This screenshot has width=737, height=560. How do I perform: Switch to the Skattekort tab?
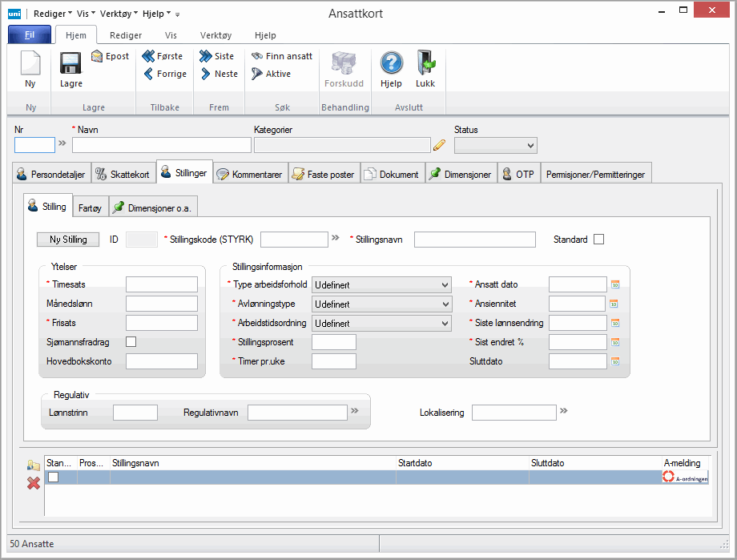point(123,174)
